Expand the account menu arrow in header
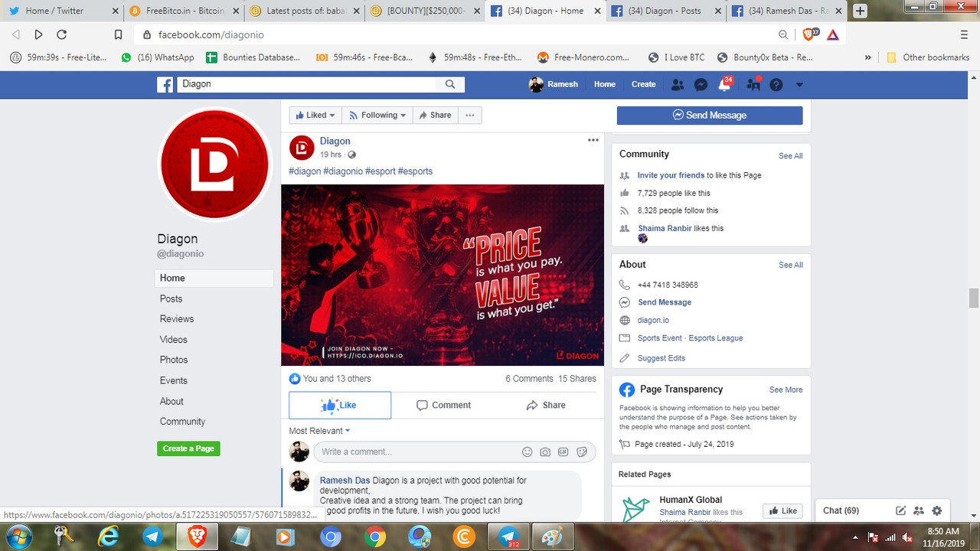Image resolution: width=980 pixels, height=551 pixels. pyautogui.click(x=799, y=84)
